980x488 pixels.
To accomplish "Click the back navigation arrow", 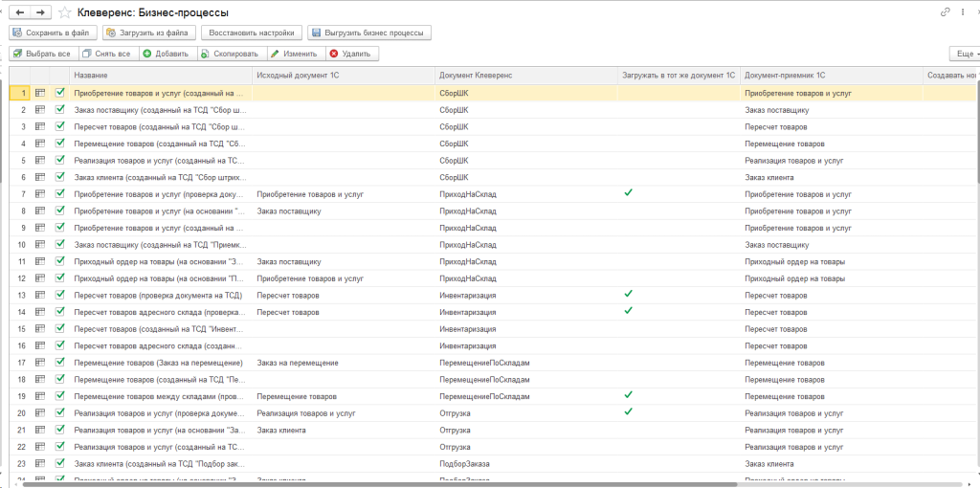I will (x=20, y=11).
